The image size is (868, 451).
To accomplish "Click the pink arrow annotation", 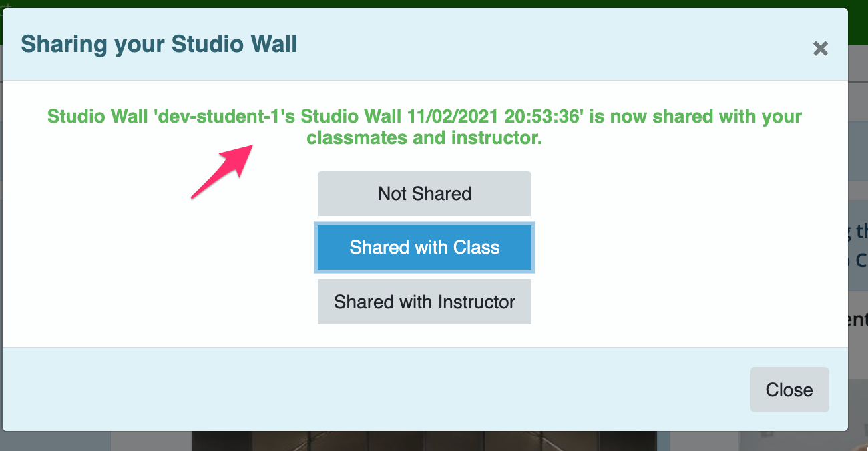I will [220, 171].
